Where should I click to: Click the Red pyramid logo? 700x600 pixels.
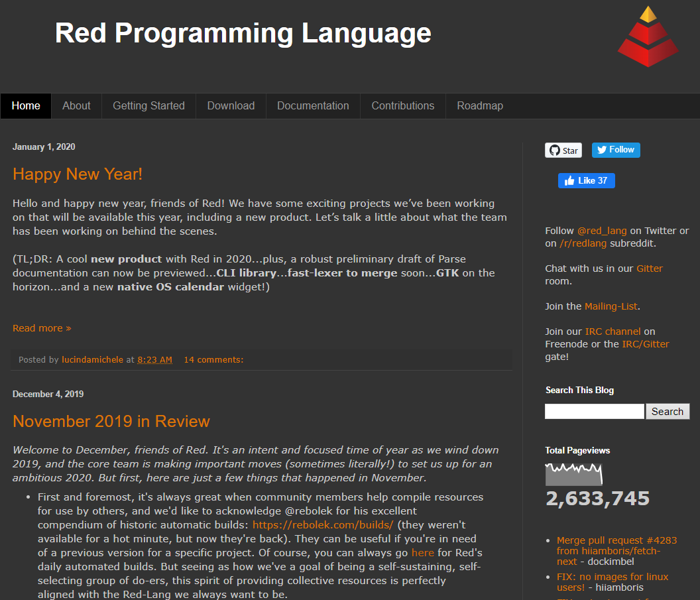(x=648, y=36)
